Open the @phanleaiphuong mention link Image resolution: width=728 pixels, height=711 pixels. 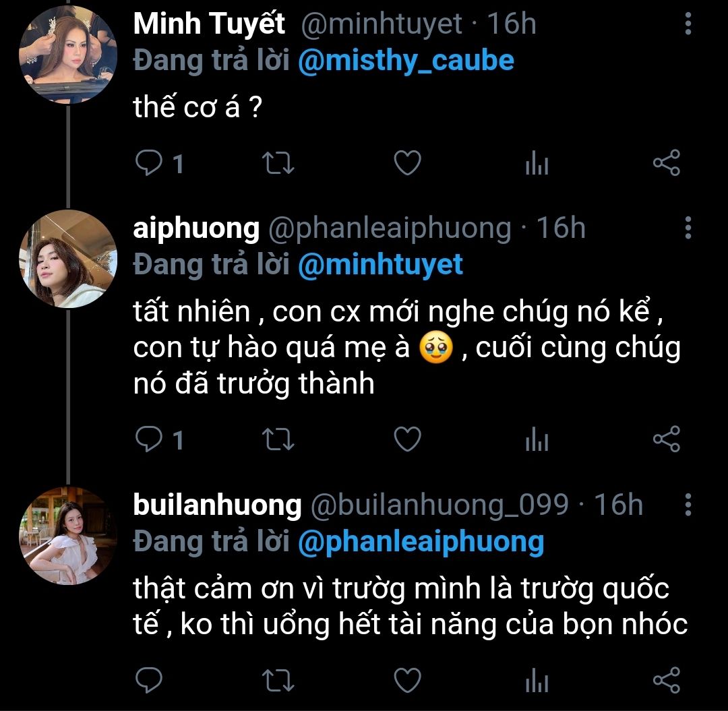(x=421, y=542)
